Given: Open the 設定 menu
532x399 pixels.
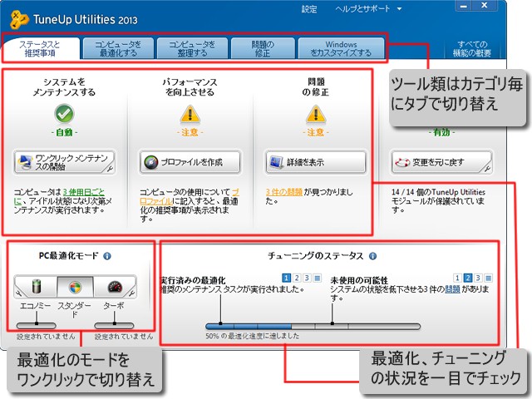Looking at the screenshot, I should tap(309, 9).
